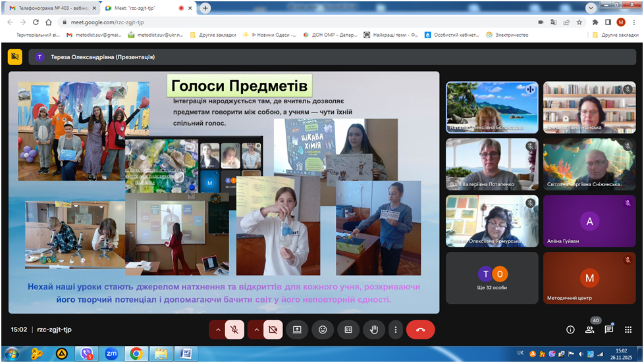Screen dimensions: 644x363
Task: Open the emoji reactions panel
Action: coord(323,329)
